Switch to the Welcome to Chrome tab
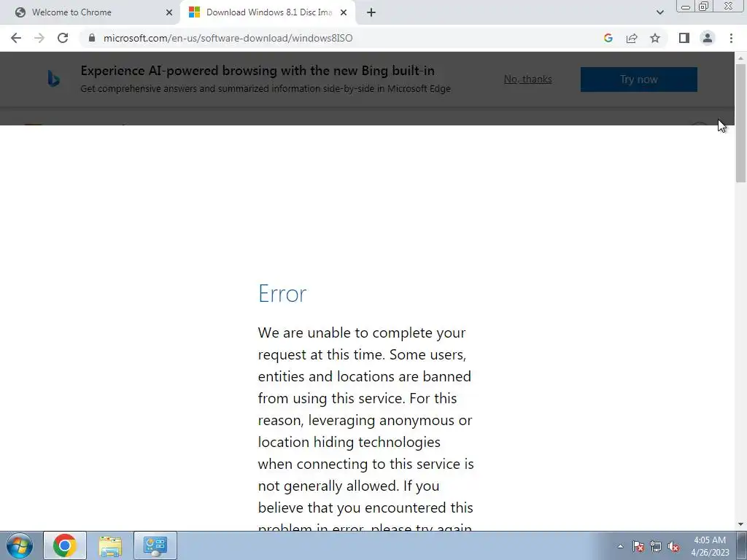The image size is (747, 560). click(x=90, y=12)
